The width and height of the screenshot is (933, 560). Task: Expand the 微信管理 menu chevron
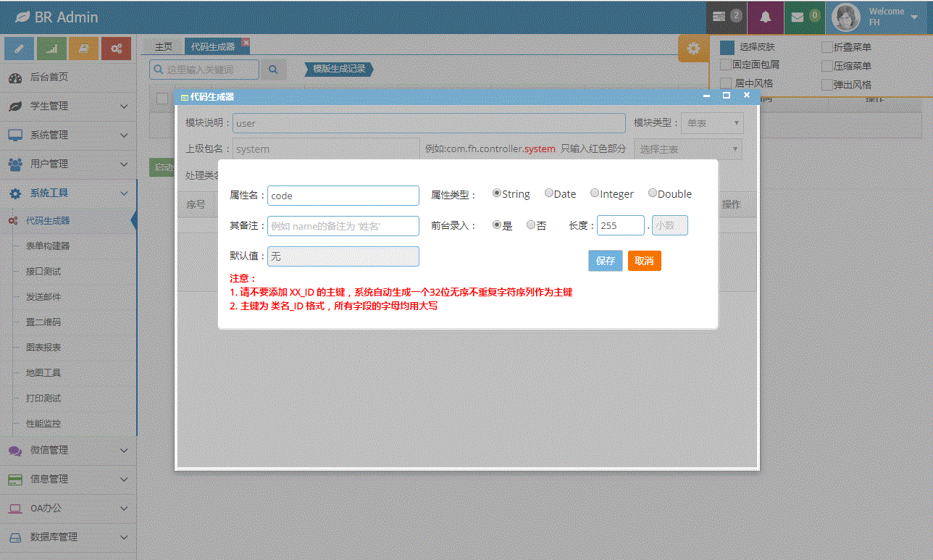point(124,451)
